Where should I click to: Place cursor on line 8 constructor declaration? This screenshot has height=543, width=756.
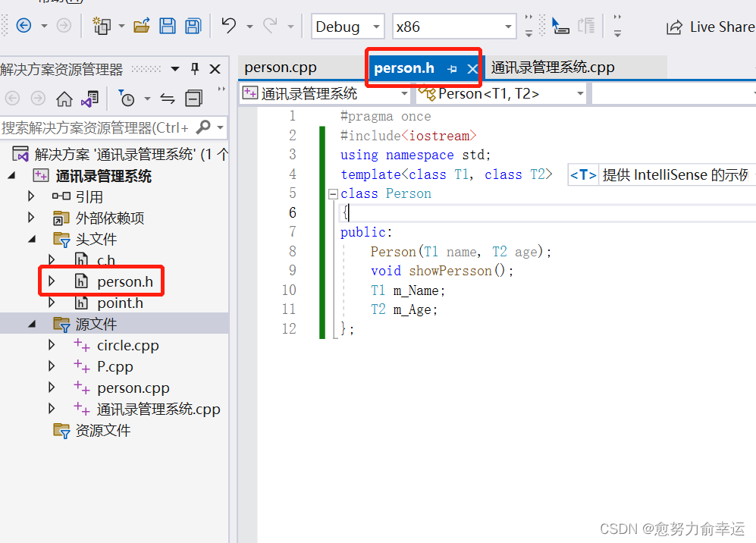pos(460,252)
